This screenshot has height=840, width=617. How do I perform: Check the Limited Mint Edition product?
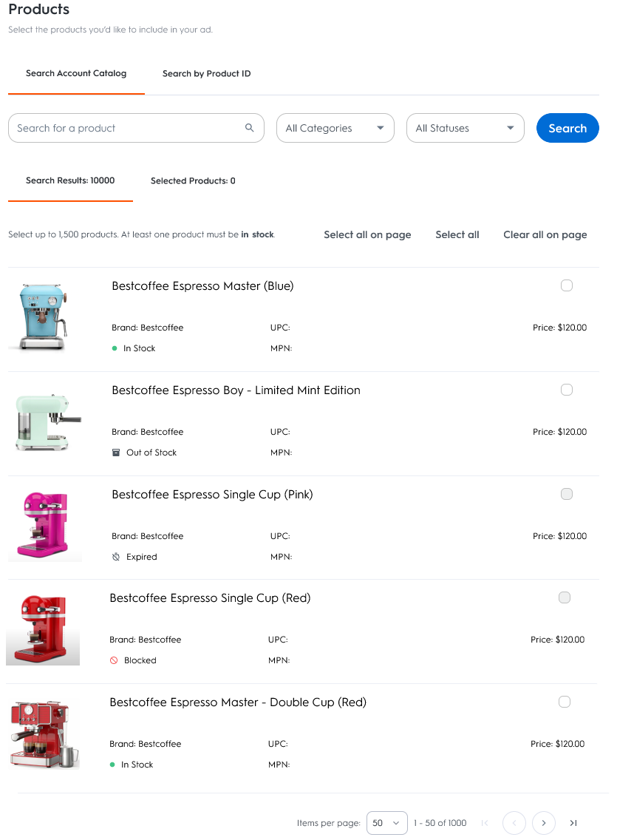(567, 390)
